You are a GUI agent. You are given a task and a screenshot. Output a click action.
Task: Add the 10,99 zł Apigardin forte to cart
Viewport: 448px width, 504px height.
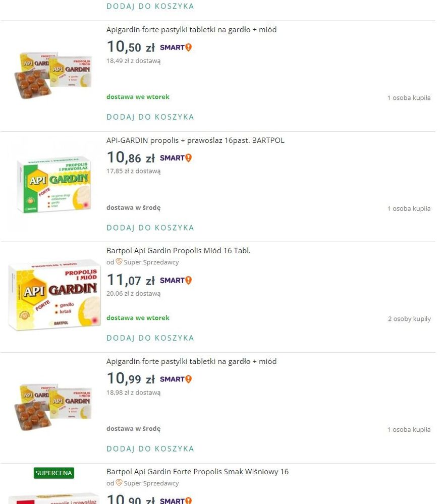(x=150, y=449)
